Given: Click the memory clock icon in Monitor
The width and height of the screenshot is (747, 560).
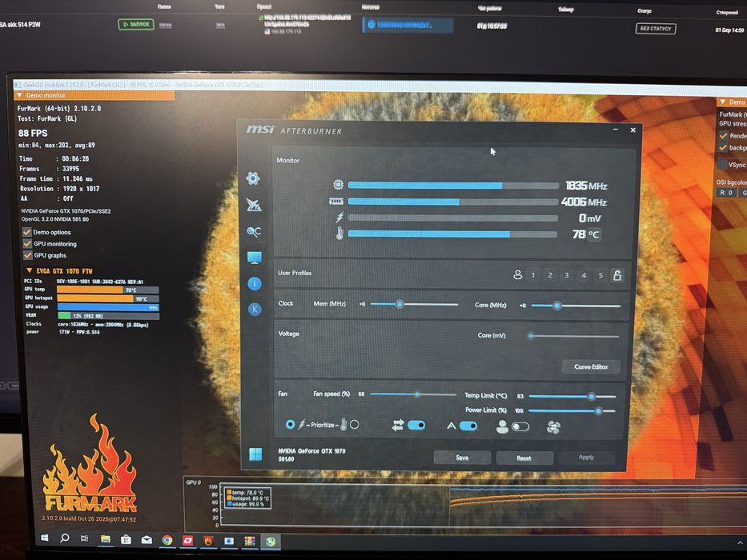Looking at the screenshot, I should (x=336, y=202).
